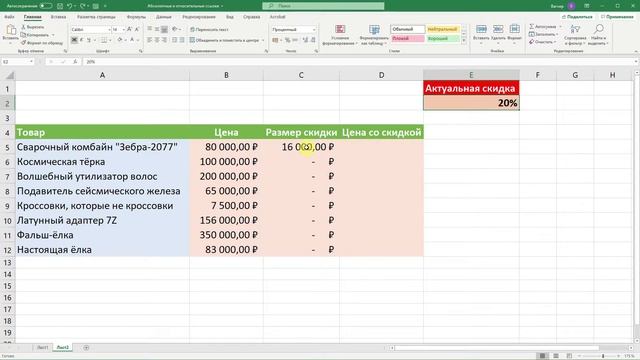This screenshot has height=360, width=640.
Task: Toggle Align Top
Action: click(x=150, y=29)
